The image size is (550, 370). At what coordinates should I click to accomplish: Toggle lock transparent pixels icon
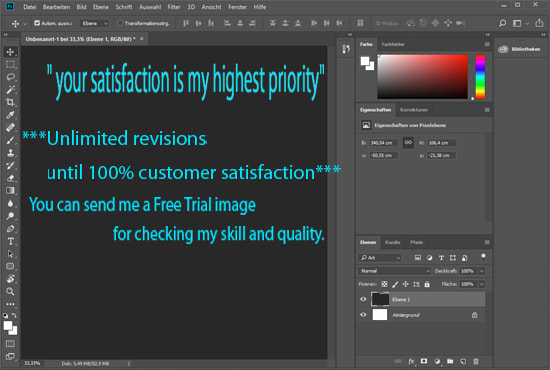tap(385, 284)
